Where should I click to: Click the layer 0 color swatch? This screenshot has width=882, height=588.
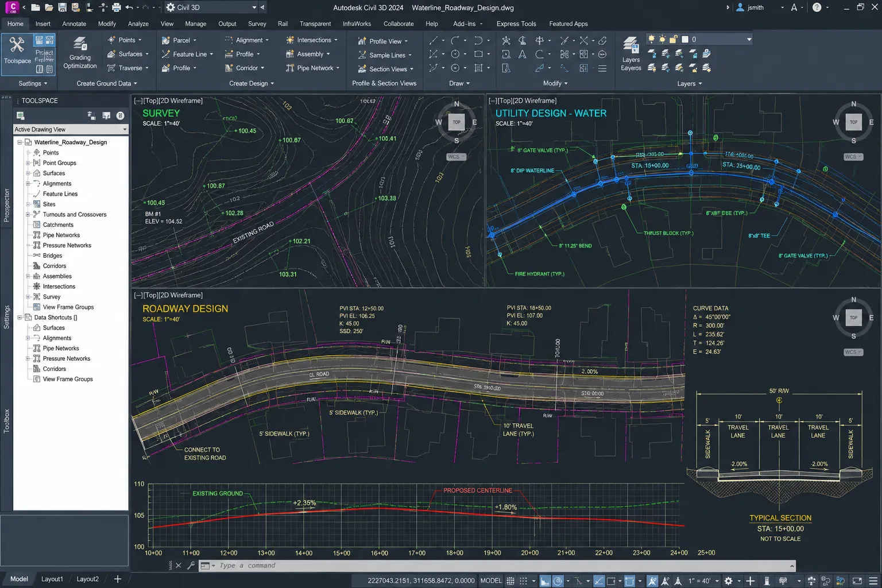[685, 40]
